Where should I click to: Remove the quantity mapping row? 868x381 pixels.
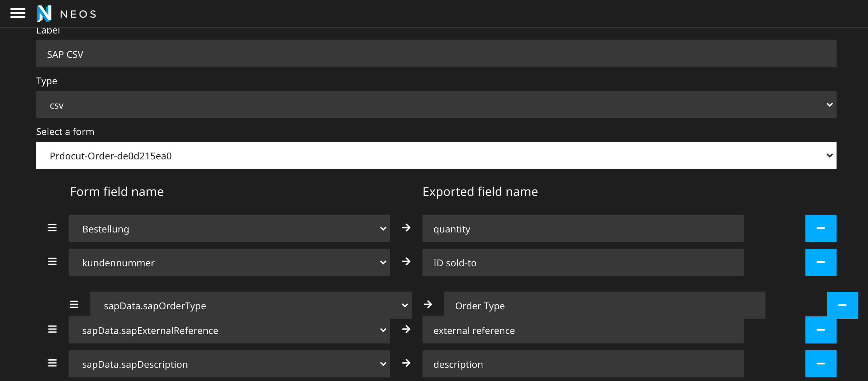(821, 228)
